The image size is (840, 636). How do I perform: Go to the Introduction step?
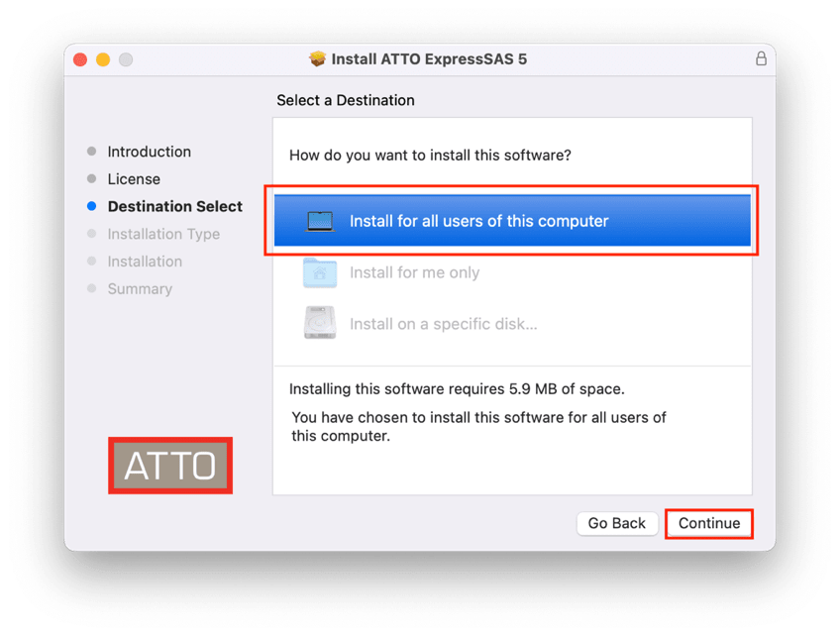(x=149, y=152)
